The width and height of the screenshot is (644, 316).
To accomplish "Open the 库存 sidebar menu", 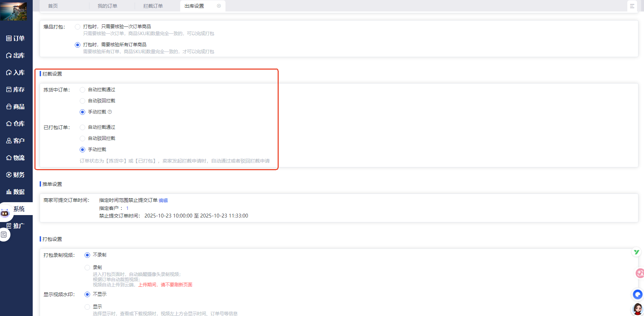I will (x=16, y=89).
